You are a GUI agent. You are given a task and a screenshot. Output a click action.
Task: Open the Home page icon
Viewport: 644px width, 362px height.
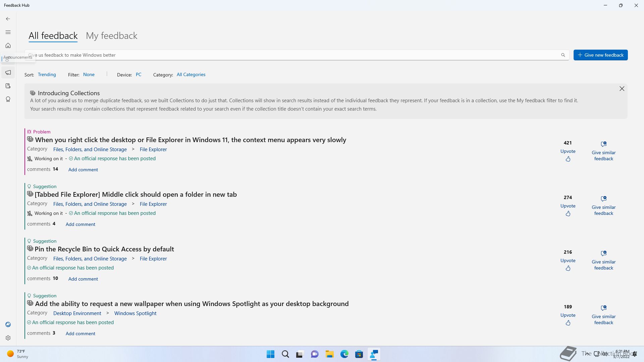point(8,46)
